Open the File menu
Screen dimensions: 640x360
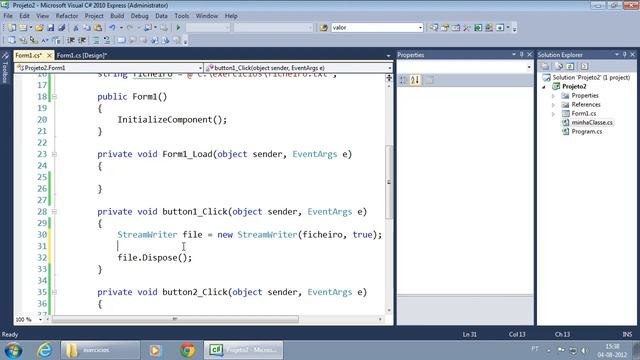tap(8, 16)
